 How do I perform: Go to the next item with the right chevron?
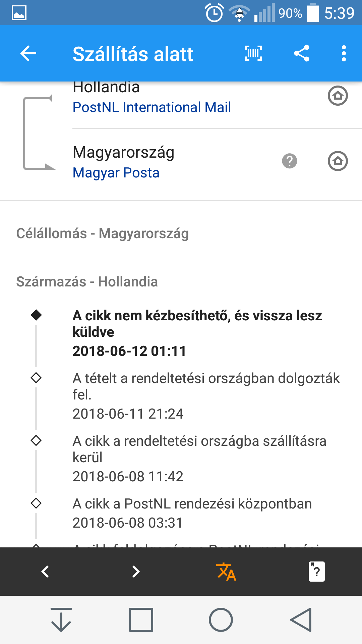[x=136, y=572]
